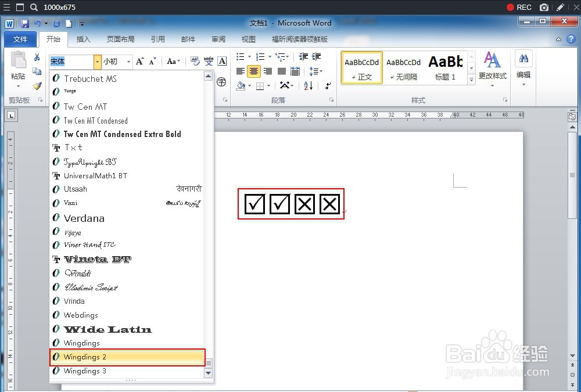Image resolution: width=581 pixels, height=392 pixels.
Task: Click the Numbering list icon
Action: (x=260, y=57)
